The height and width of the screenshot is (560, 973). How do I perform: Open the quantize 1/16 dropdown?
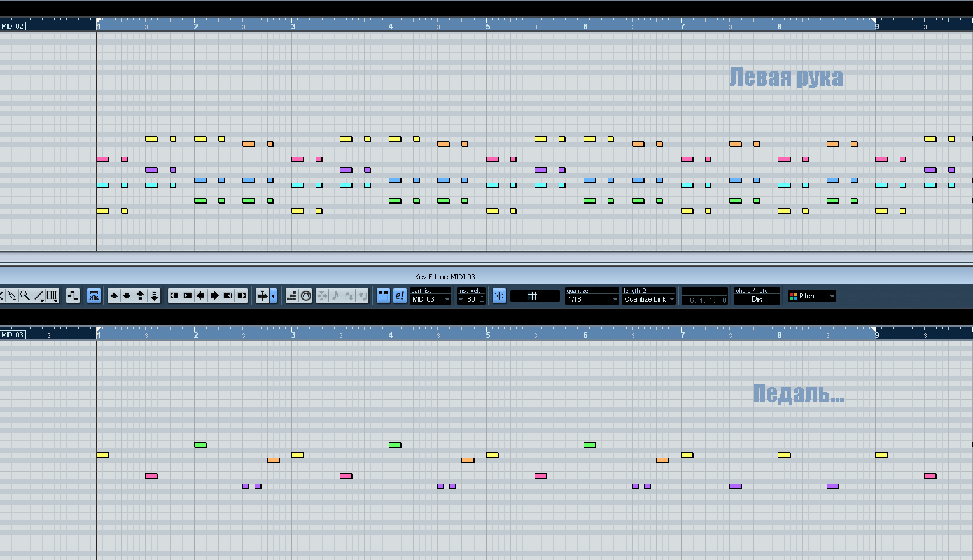click(592, 299)
